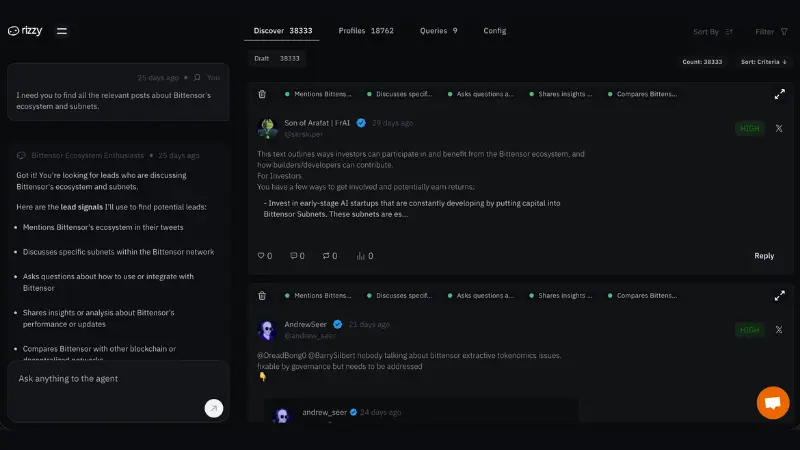The height and width of the screenshot is (450, 800).
Task: Delete the Son of Arafat post
Action: [262, 95]
